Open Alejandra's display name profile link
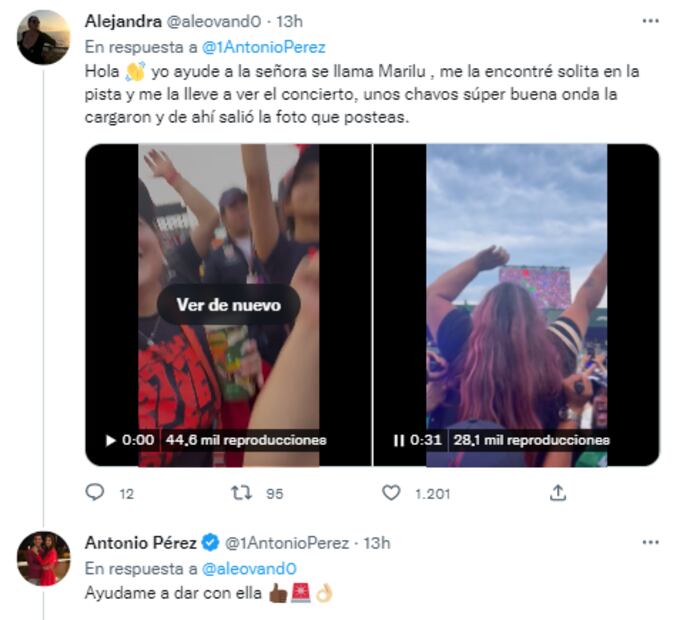 click(123, 21)
